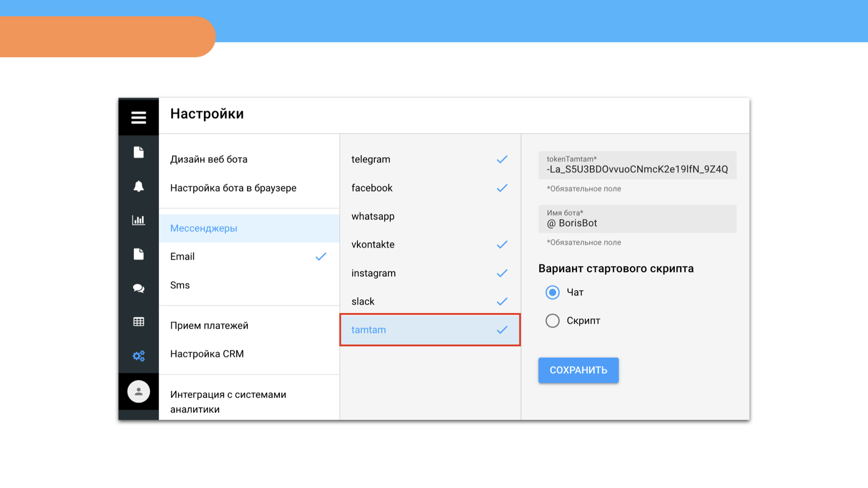
Task: Select the slack messenger
Action: coord(430,301)
